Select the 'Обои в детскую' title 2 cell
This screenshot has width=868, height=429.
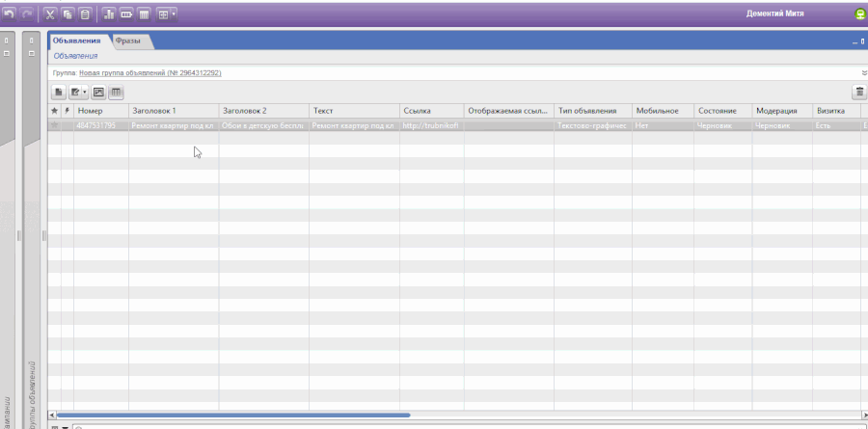[x=264, y=125]
